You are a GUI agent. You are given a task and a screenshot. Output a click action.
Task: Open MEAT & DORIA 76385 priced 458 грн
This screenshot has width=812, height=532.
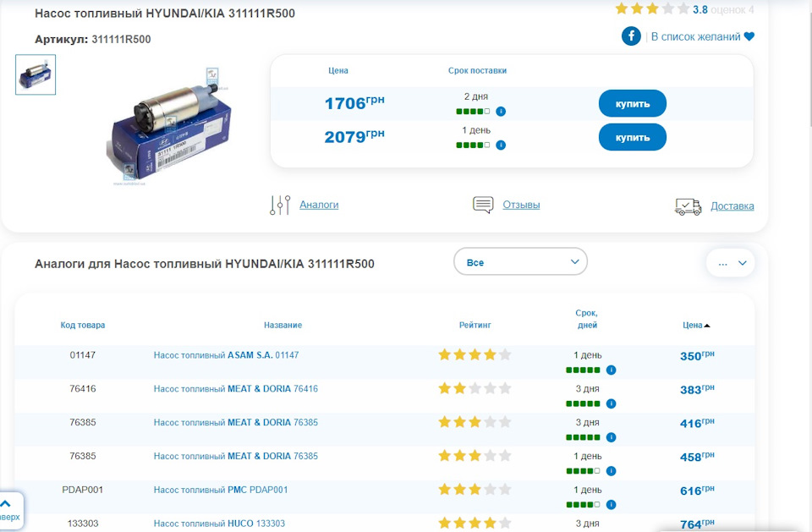click(x=236, y=457)
